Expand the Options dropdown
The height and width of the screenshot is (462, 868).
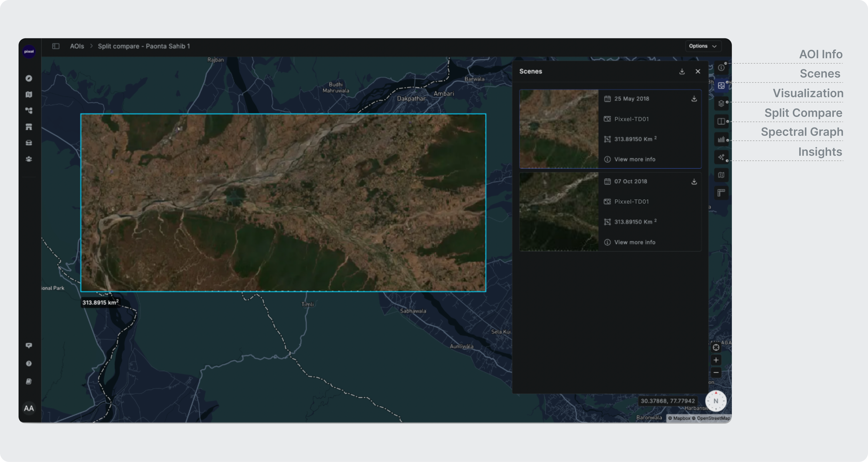[x=703, y=46]
